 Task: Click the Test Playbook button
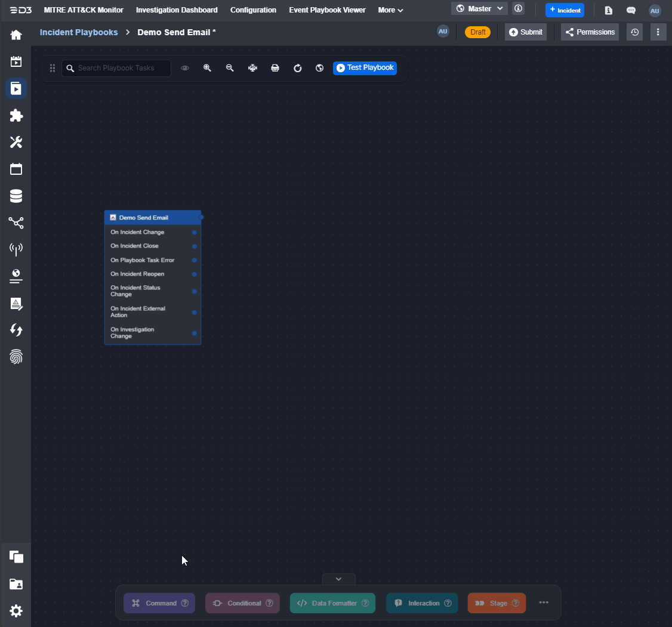365,68
